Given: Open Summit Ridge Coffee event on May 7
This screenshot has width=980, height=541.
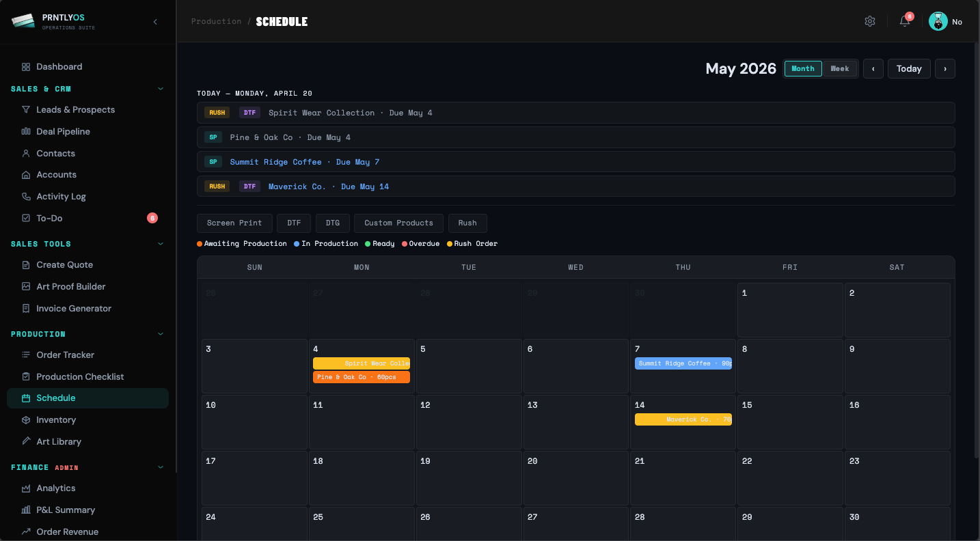Looking at the screenshot, I should click(683, 363).
